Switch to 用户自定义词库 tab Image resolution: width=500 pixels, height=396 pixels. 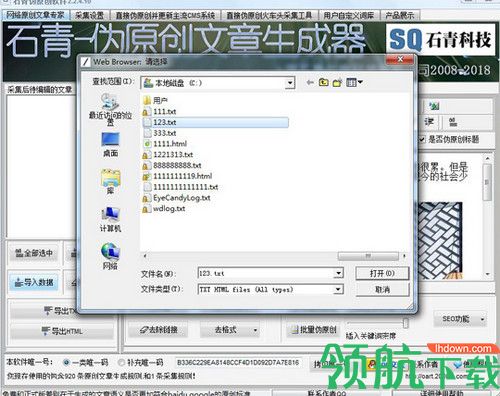click(349, 15)
